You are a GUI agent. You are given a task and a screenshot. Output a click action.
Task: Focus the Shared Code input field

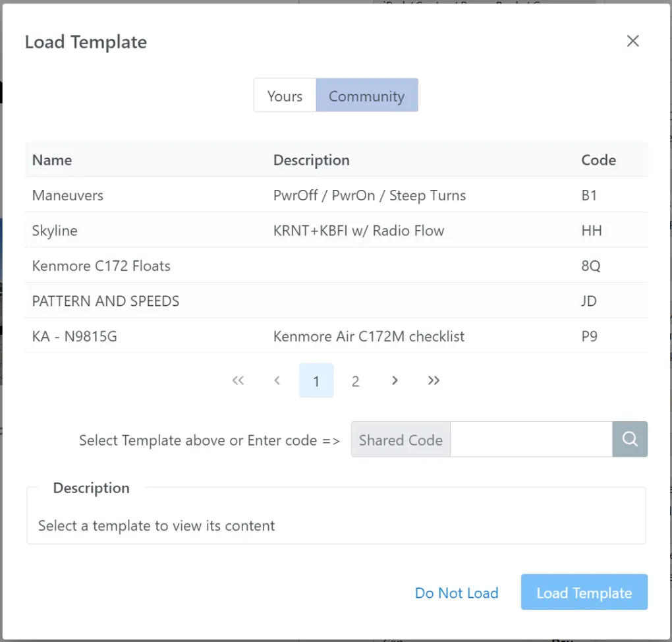pyautogui.click(x=530, y=440)
